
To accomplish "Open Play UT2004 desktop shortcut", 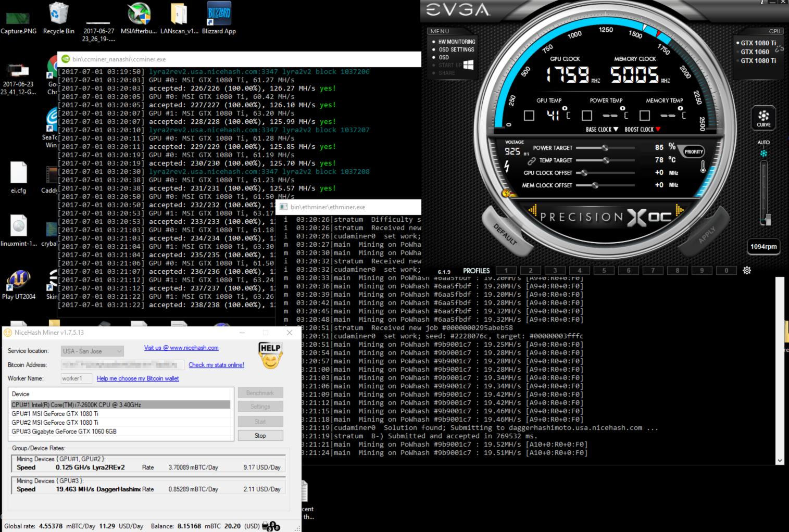I will click(19, 285).
